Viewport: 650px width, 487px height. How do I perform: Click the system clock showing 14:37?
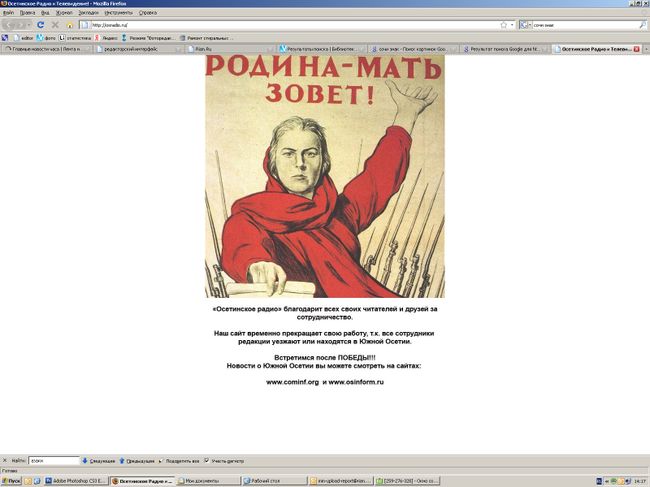click(640, 481)
